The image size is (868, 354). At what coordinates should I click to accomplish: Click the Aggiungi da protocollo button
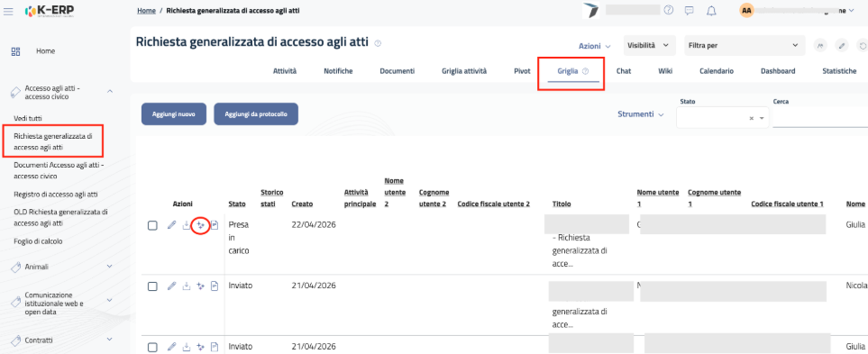(x=256, y=113)
